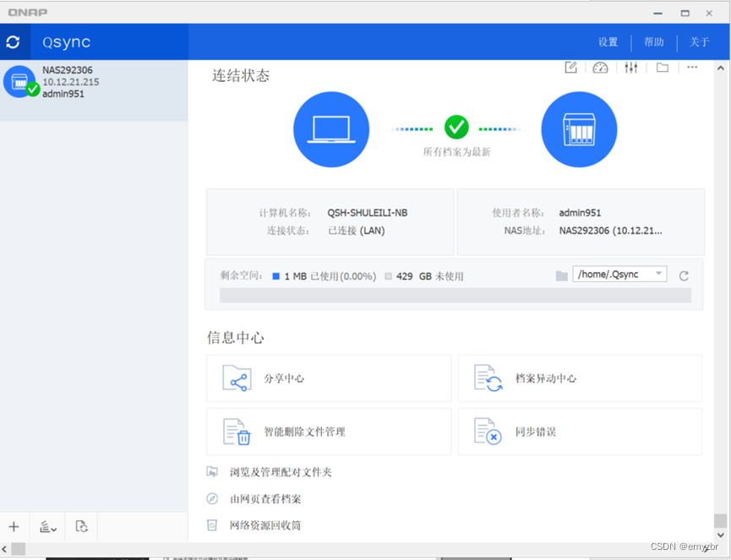Click gray folder icon beside path dropdown
The width and height of the screenshot is (731, 560).
(562, 276)
